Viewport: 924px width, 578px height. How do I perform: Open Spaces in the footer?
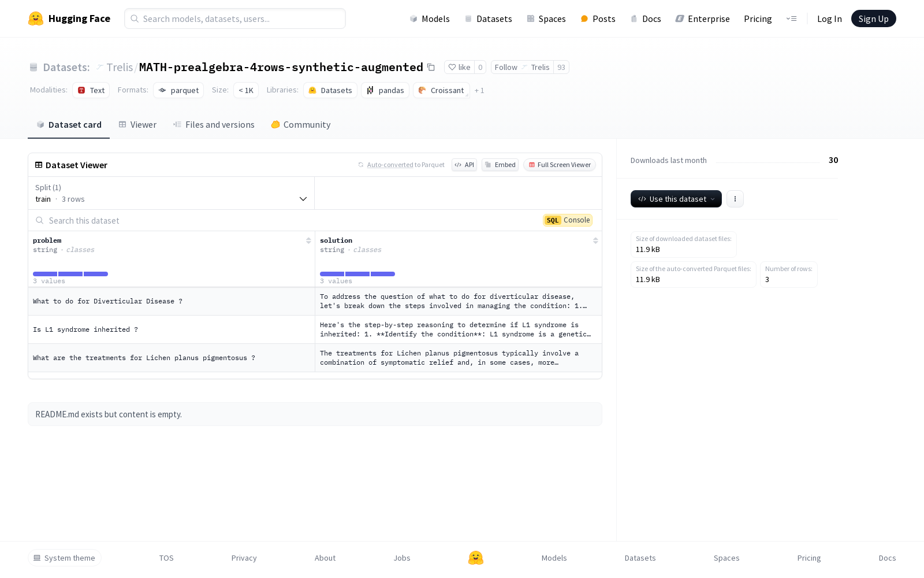726,558
